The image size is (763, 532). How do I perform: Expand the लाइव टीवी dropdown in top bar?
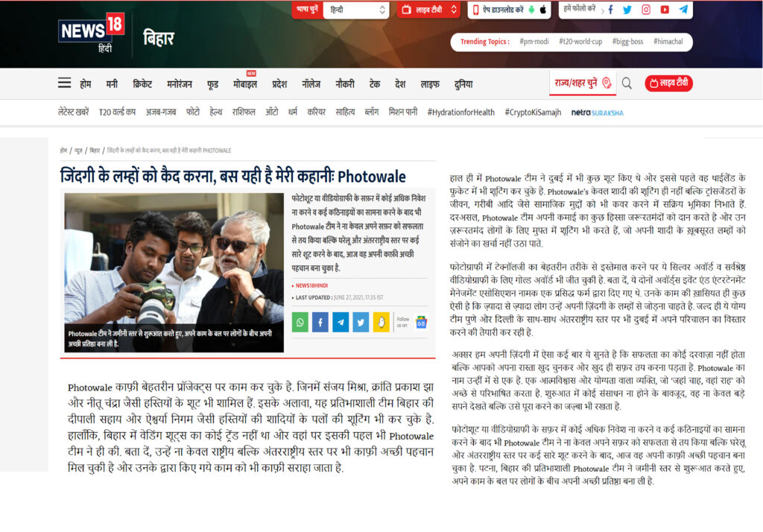click(429, 10)
